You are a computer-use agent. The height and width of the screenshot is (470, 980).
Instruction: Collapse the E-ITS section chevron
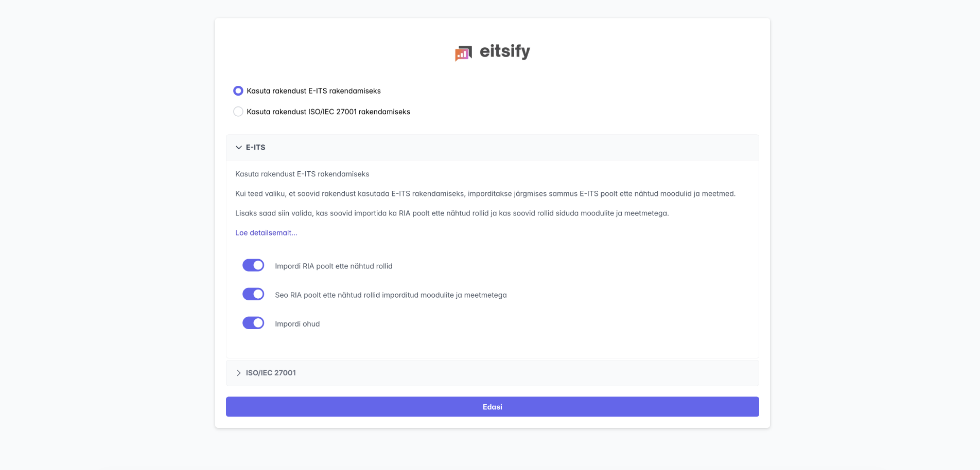pos(238,148)
